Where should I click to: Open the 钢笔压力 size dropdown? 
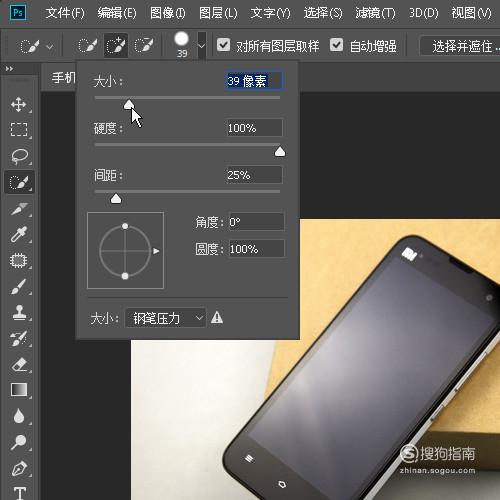165,318
